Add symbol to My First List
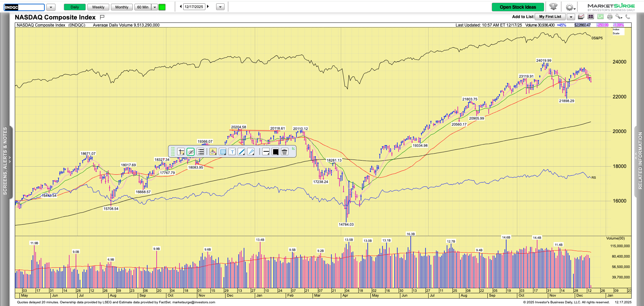Viewport: 644px width, 306px height. coord(550,17)
